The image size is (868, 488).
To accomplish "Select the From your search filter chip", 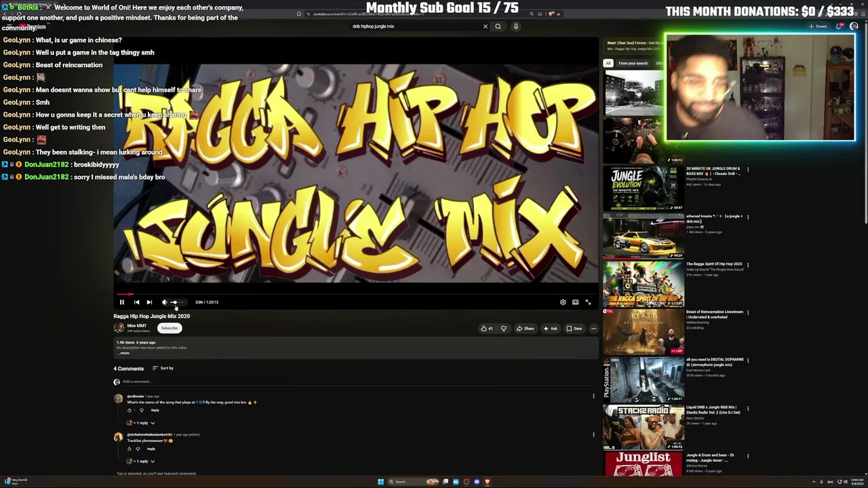I will 633,63.
